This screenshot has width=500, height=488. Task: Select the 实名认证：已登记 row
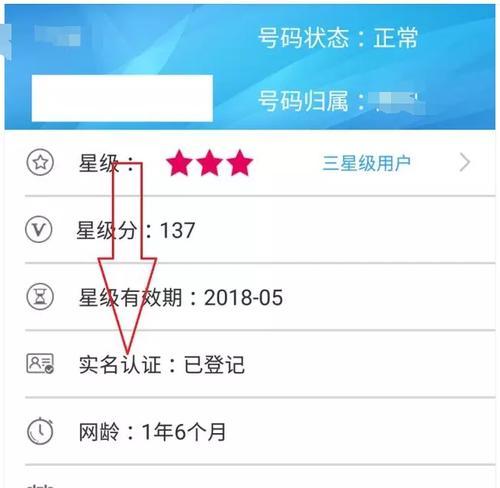pyautogui.click(x=260, y=364)
